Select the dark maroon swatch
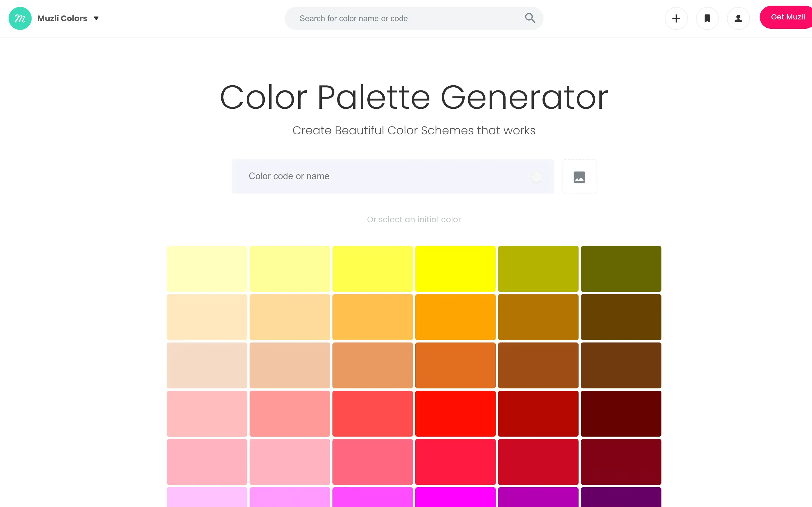812x507 pixels. 621,414
